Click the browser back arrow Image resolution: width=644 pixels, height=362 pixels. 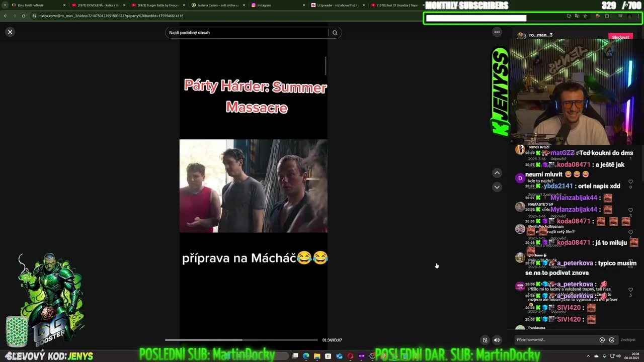pos(6,16)
